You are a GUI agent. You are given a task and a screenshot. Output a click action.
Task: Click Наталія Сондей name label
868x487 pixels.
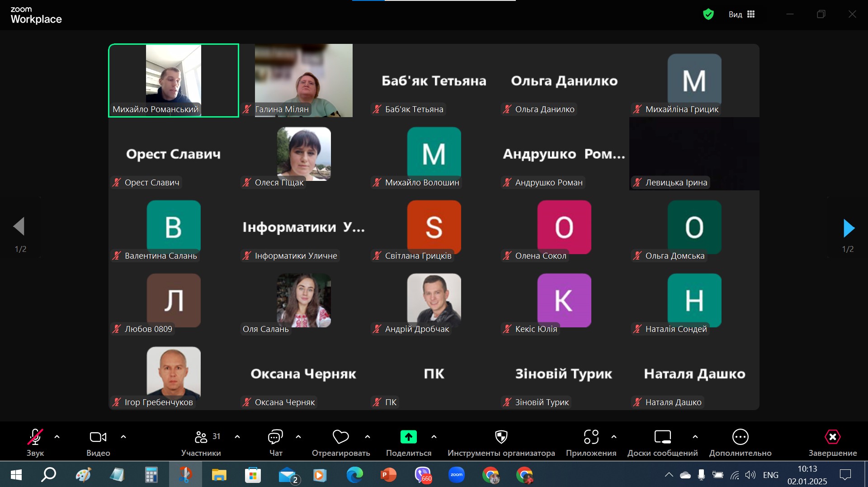point(676,329)
